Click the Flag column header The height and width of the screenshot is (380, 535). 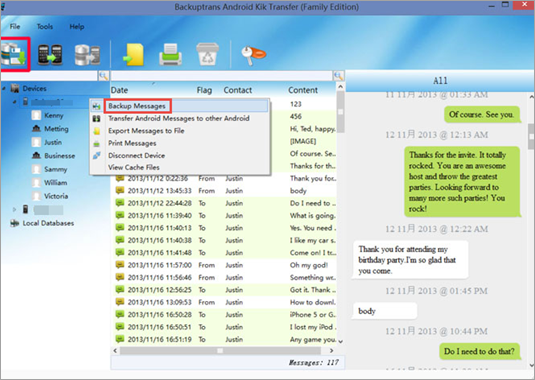pyautogui.click(x=204, y=90)
